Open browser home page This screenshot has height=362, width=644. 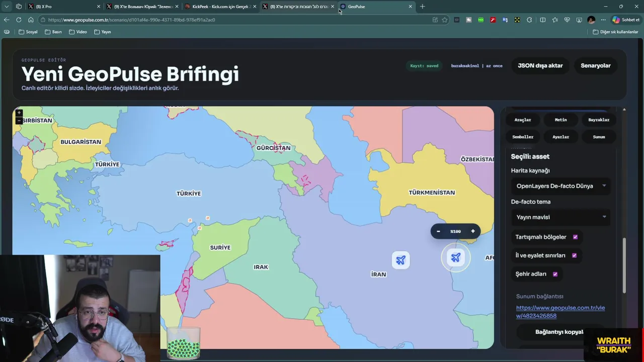31,20
